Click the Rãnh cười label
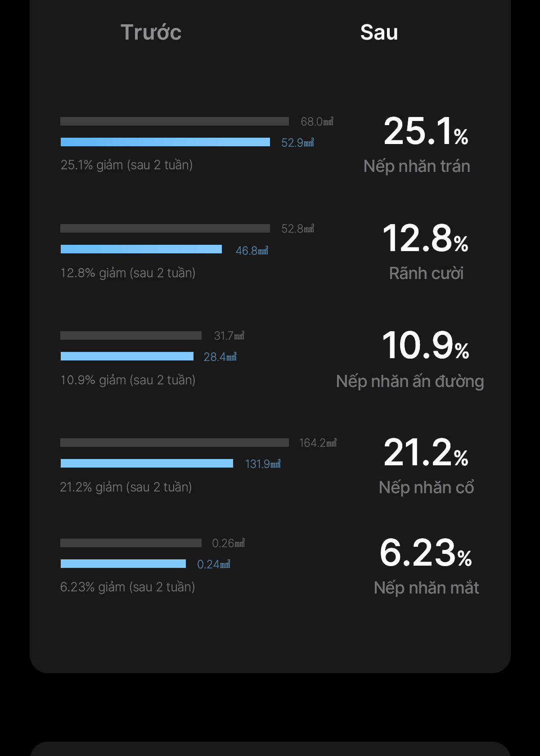540x756 pixels. click(x=426, y=273)
